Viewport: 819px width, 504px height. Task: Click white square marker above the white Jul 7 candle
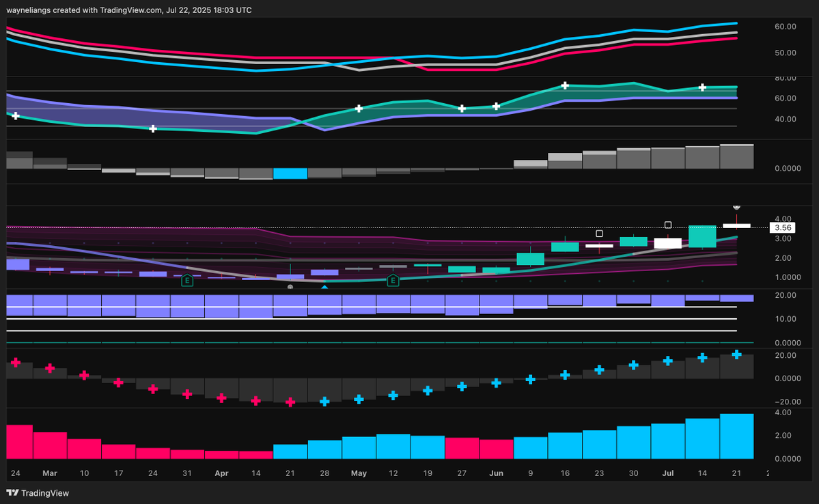pyautogui.click(x=668, y=225)
